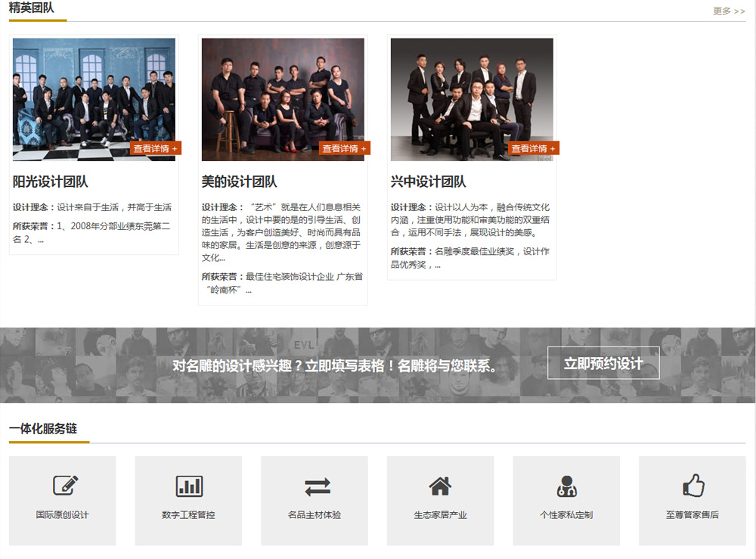Click 查看详情 + on 美的设计团队 photo

[344, 148]
